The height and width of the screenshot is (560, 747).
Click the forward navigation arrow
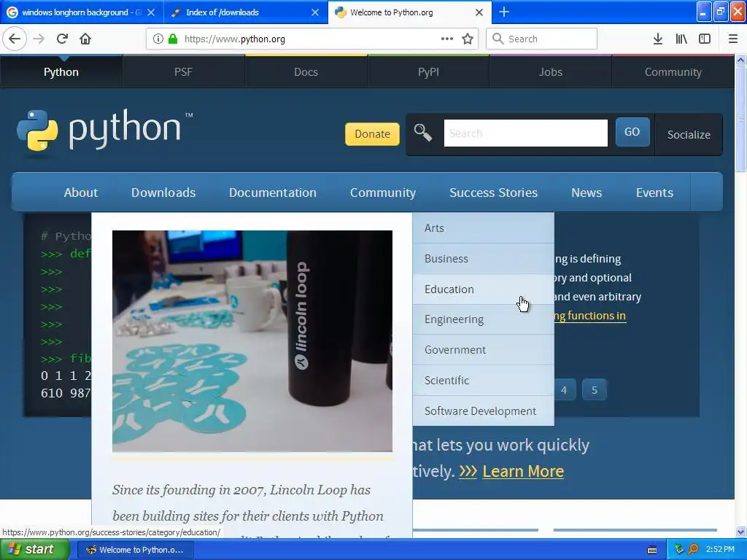coord(39,39)
